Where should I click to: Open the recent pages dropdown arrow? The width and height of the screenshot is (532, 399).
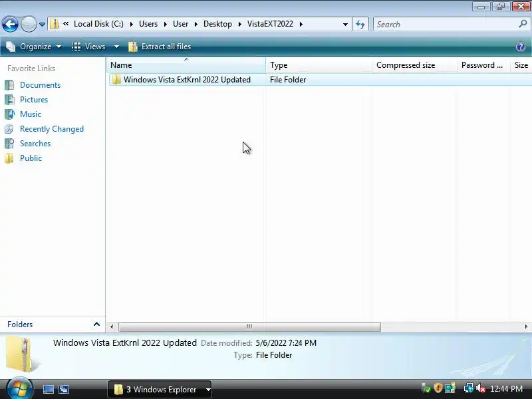pyautogui.click(x=42, y=25)
